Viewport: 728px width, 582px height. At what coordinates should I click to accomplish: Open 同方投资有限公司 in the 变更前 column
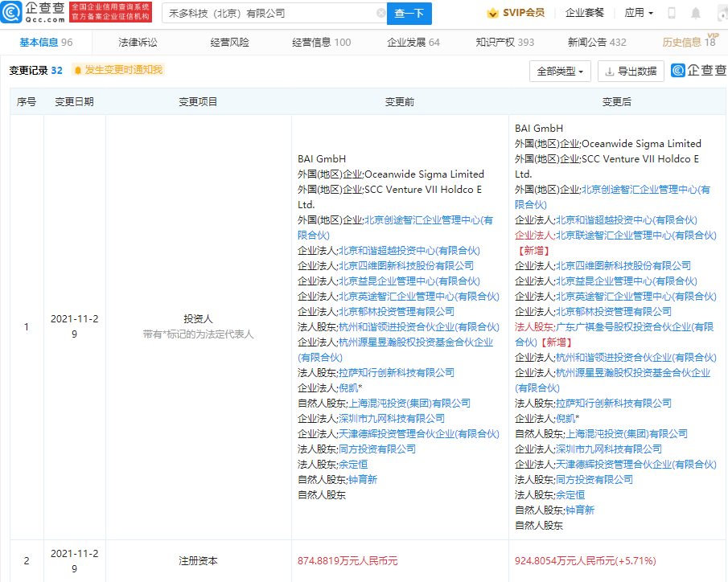pos(377,449)
